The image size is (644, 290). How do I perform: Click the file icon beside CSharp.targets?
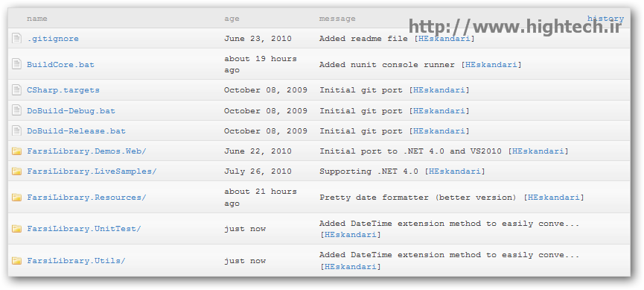coord(16,89)
